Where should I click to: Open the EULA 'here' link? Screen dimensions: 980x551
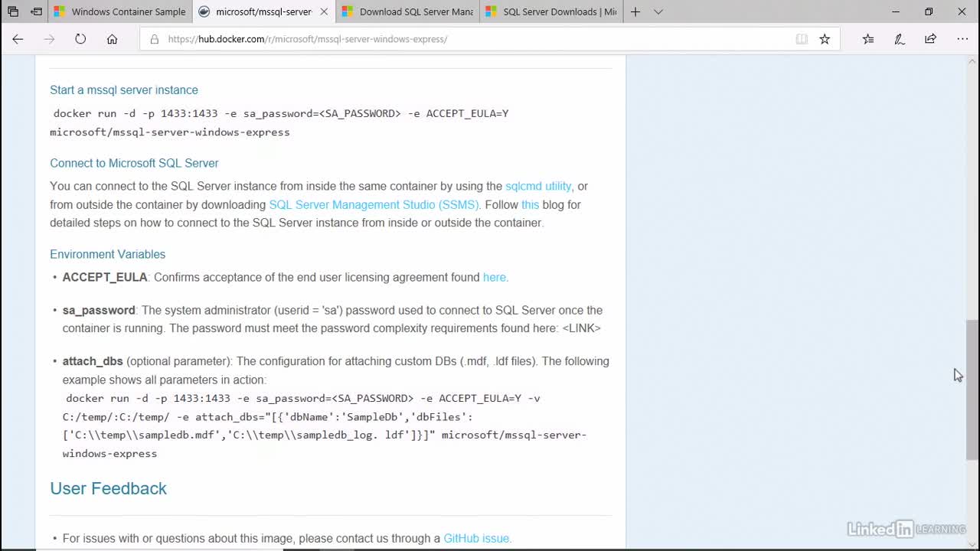click(x=495, y=277)
